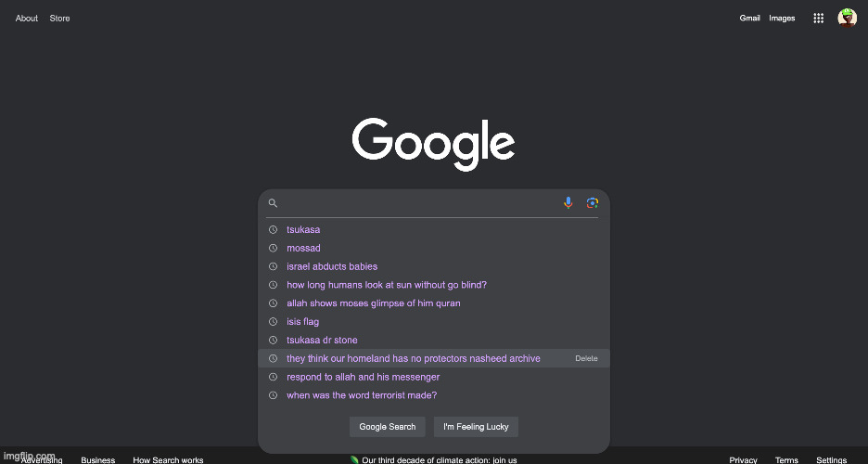Click the Google Search button

coord(387,427)
